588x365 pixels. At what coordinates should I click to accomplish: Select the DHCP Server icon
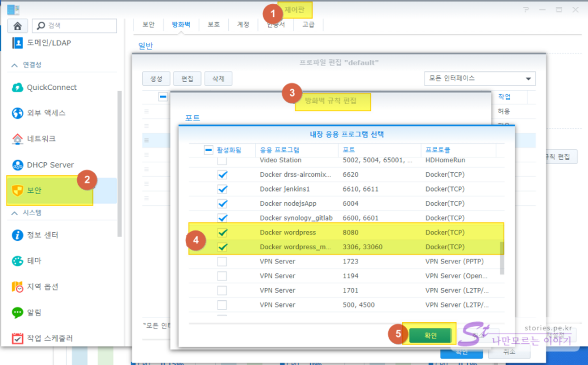coord(18,165)
